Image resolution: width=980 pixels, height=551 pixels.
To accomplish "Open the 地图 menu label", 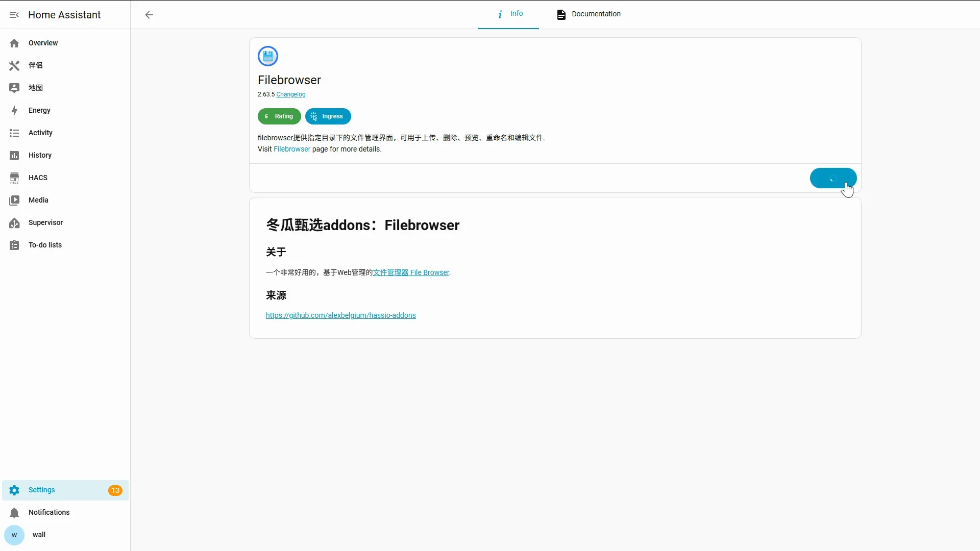I will [x=36, y=88].
